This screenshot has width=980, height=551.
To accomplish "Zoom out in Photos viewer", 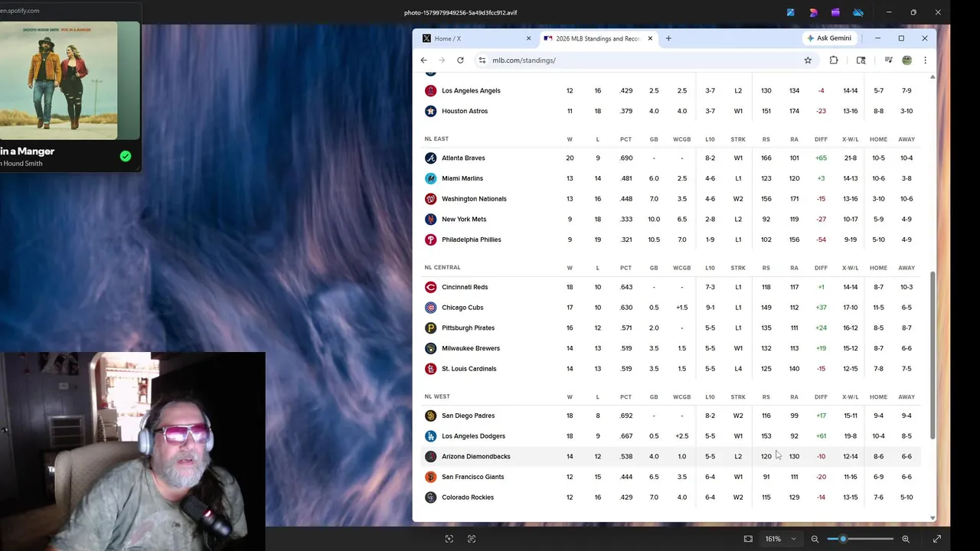I will coord(815,539).
